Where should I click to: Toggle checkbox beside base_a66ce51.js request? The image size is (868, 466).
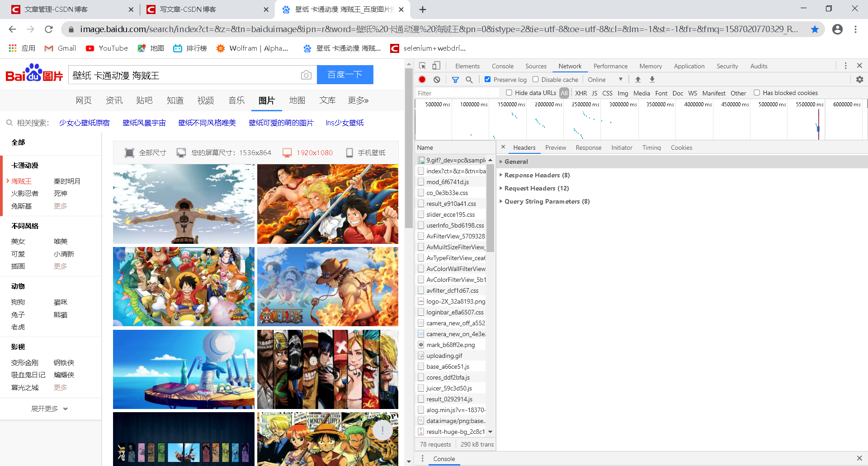point(421,366)
